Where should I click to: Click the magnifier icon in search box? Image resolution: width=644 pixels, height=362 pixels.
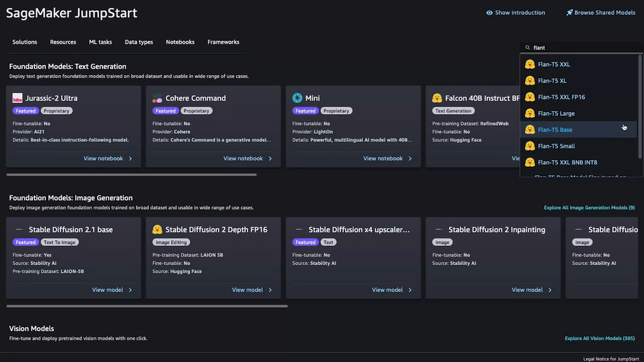pos(528,48)
